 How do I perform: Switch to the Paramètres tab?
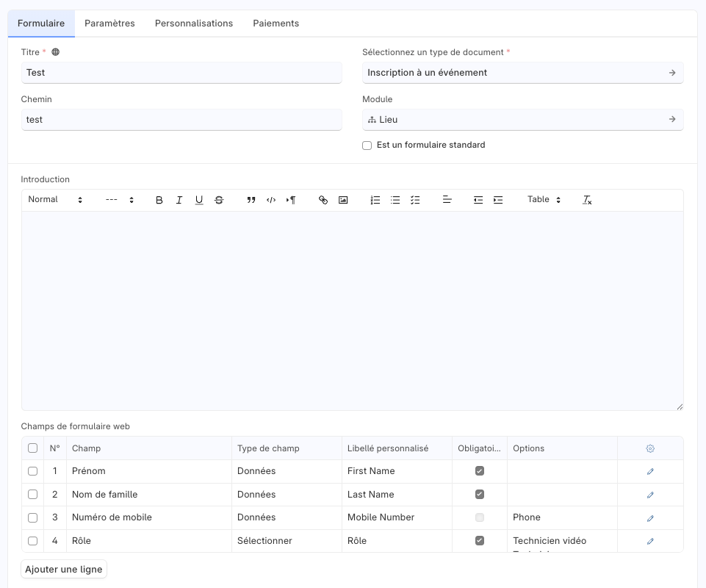click(x=109, y=24)
